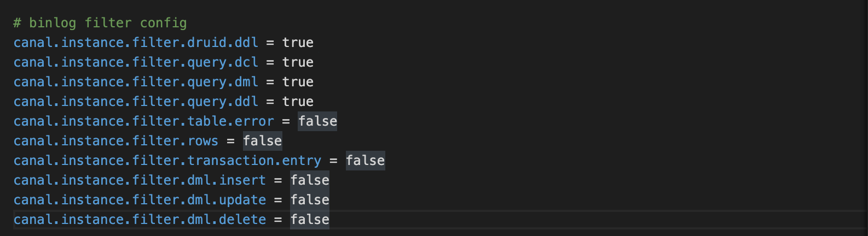Screen dimensions: 868x236
Task: Click the canal.instance.filter.query.dml property key
Action: [136, 82]
